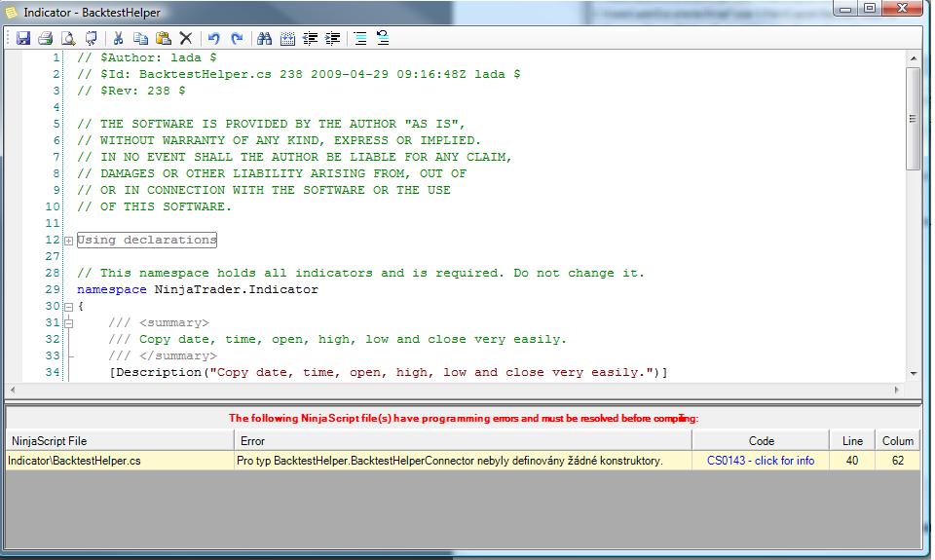The height and width of the screenshot is (560, 935).
Task: Place cursor on namespace NinjaTrader.Indicator line
Action: coord(198,289)
